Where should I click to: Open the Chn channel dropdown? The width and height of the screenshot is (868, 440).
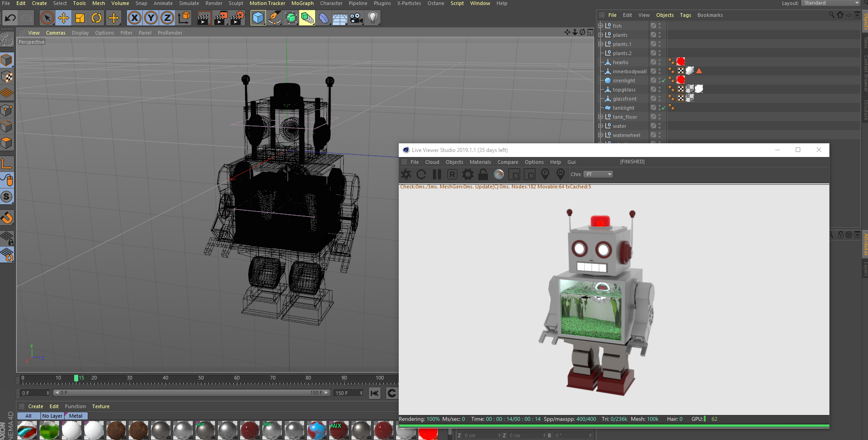point(598,174)
